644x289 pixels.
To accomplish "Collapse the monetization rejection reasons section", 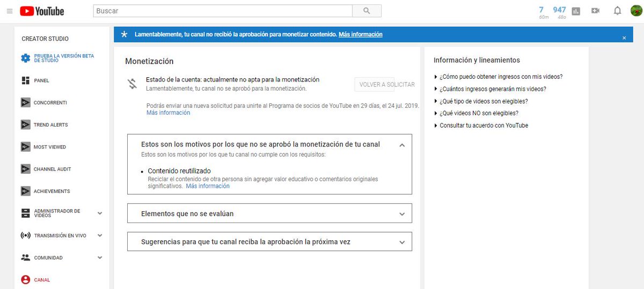I will coord(402,145).
